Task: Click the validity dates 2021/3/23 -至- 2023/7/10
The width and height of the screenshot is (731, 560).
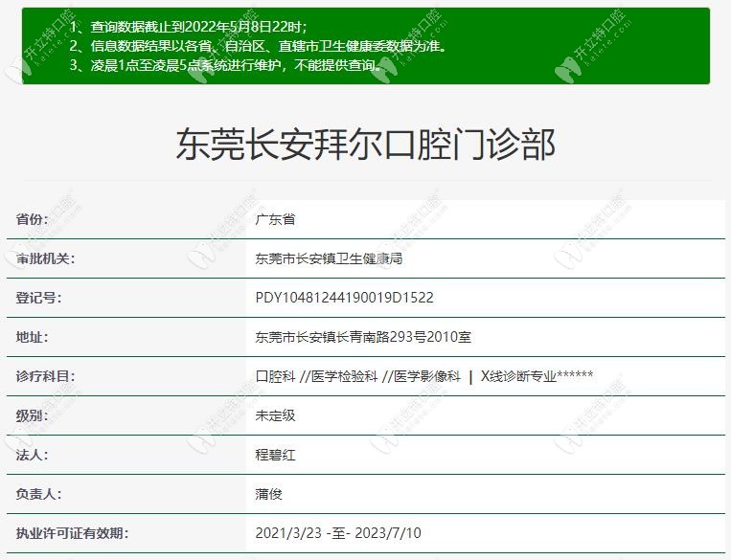Action: (x=338, y=533)
